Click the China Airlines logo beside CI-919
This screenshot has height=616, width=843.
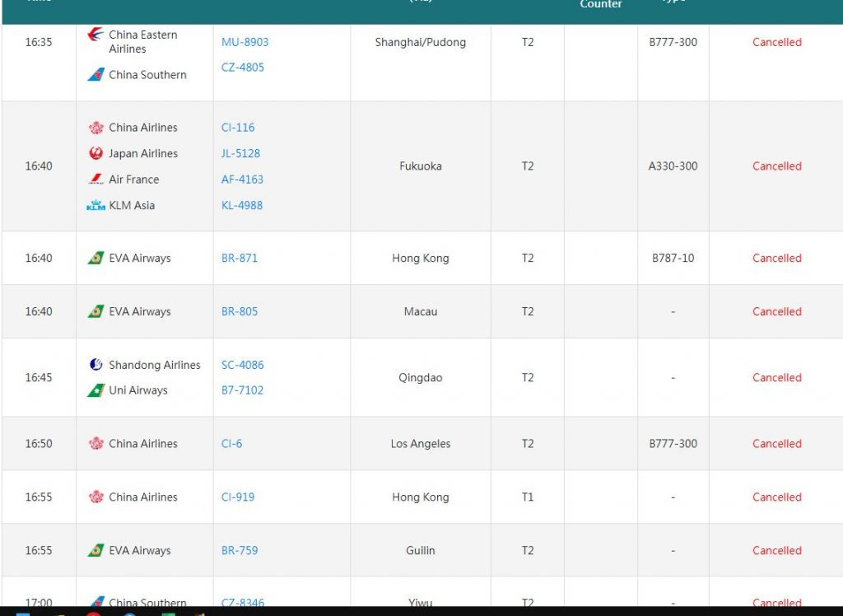[95, 497]
